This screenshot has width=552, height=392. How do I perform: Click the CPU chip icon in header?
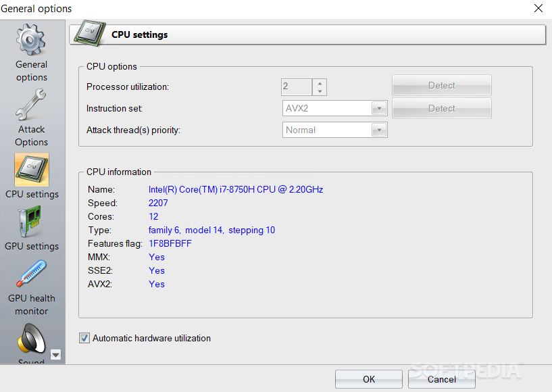[x=90, y=32]
